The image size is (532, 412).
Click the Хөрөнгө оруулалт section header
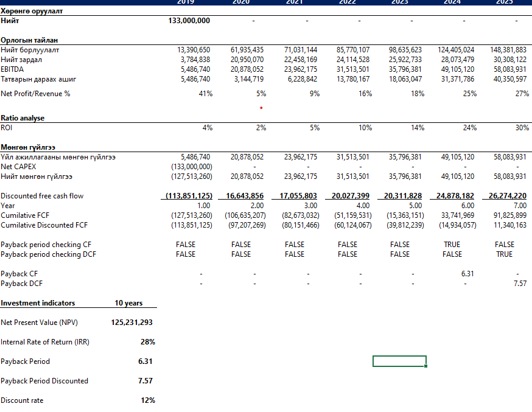[32, 11]
